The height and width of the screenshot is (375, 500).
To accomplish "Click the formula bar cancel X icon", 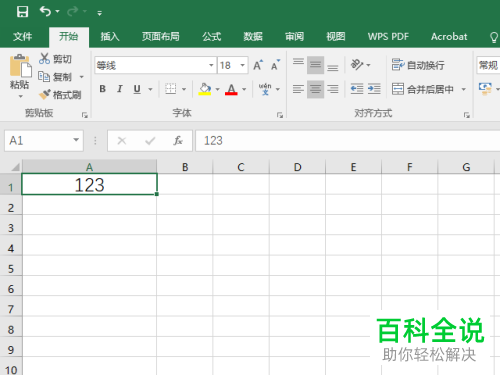I will tap(122, 141).
